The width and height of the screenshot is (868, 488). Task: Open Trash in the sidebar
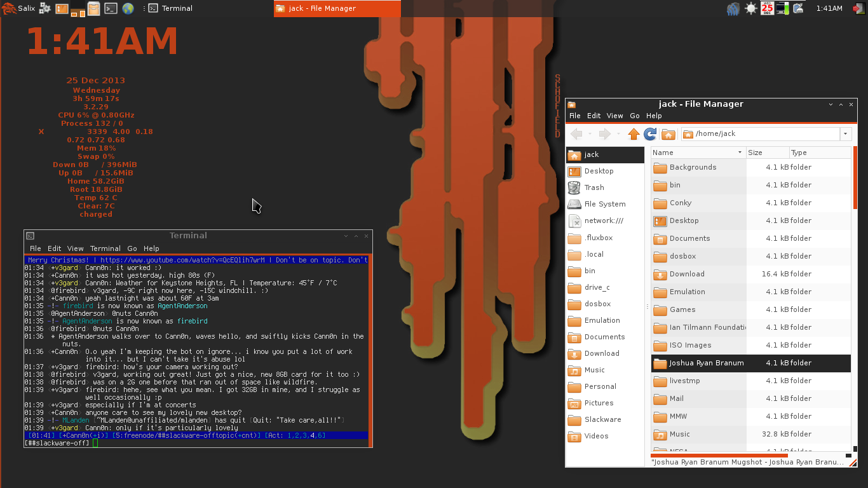click(x=605, y=187)
